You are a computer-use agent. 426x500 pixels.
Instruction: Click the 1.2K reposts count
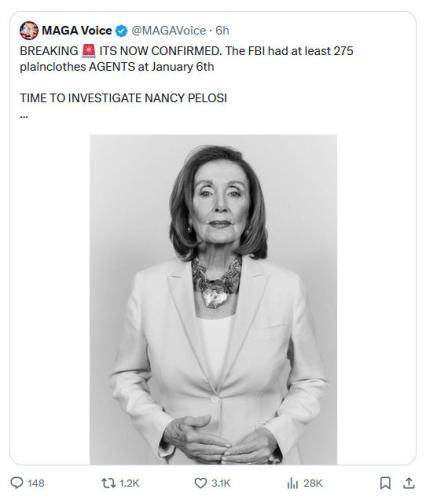(129, 483)
